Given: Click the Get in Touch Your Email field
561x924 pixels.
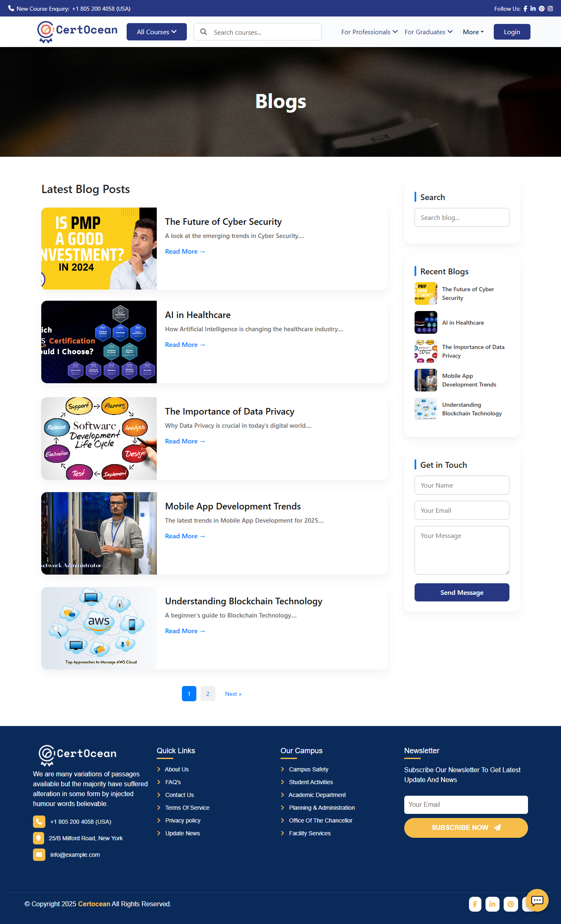Looking at the screenshot, I should click(462, 510).
